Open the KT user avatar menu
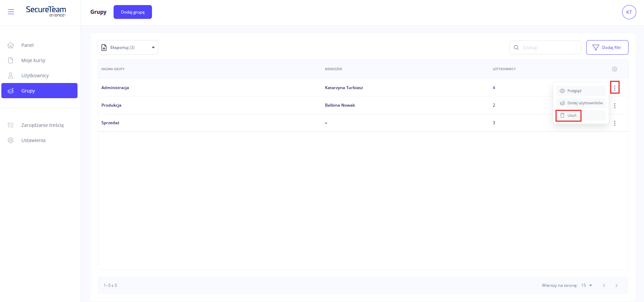The height and width of the screenshot is (302, 644). [629, 12]
